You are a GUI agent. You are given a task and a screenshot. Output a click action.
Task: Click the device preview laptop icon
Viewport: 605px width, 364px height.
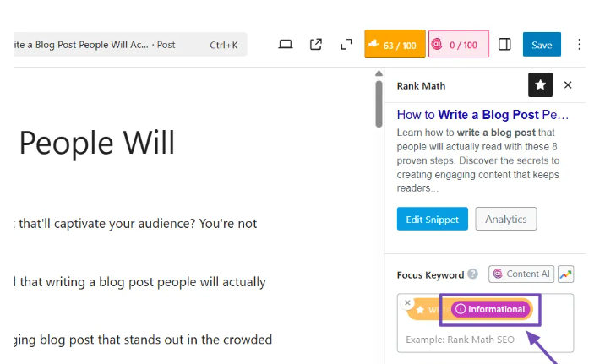click(x=286, y=45)
